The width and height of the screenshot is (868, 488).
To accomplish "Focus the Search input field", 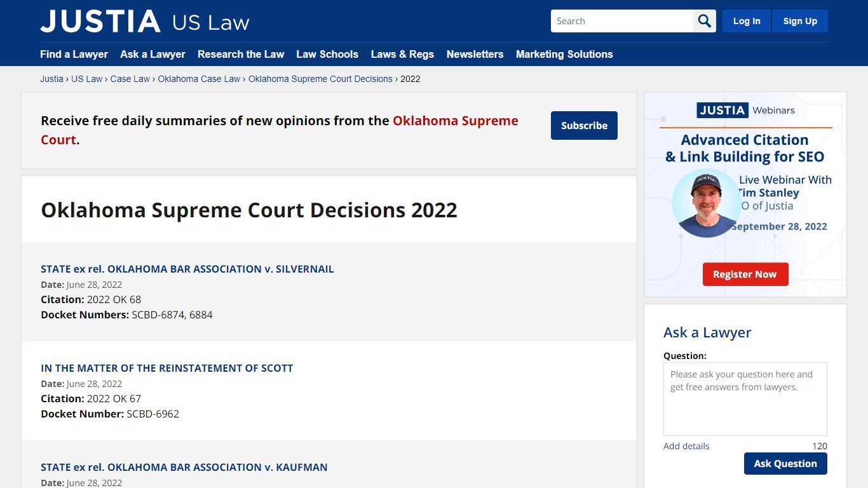I will (622, 21).
